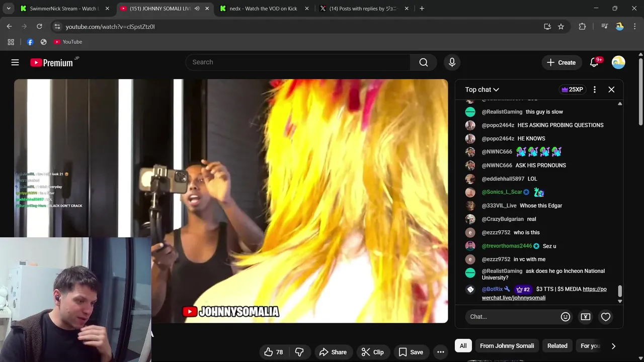Send a Super Chat via currency icon
The image size is (644, 362).
point(586,317)
